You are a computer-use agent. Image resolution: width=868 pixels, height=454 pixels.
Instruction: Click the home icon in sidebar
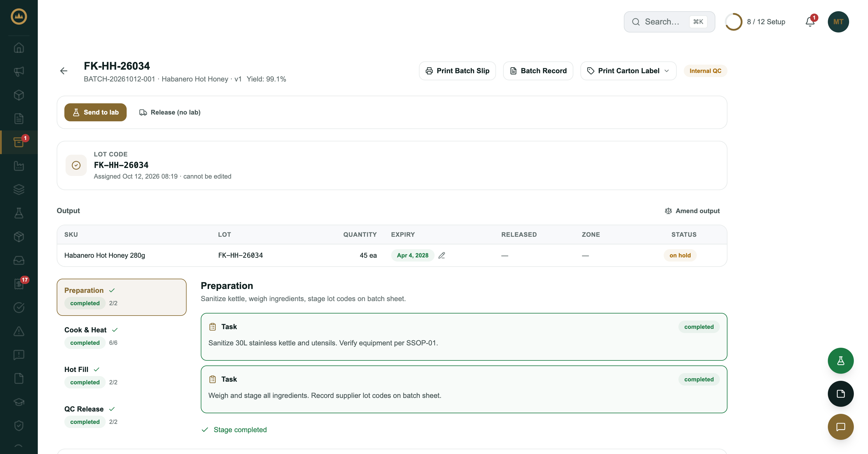click(x=19, y=48)
